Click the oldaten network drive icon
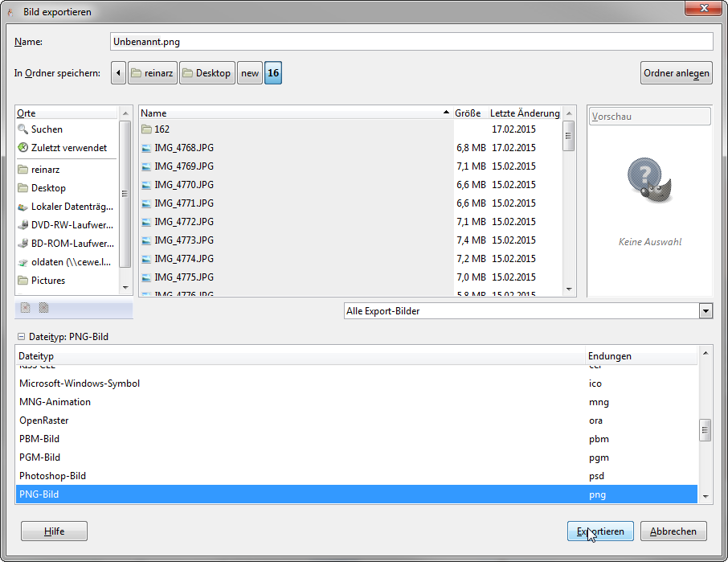The image size is (728, 562). [x=22, y=262]
